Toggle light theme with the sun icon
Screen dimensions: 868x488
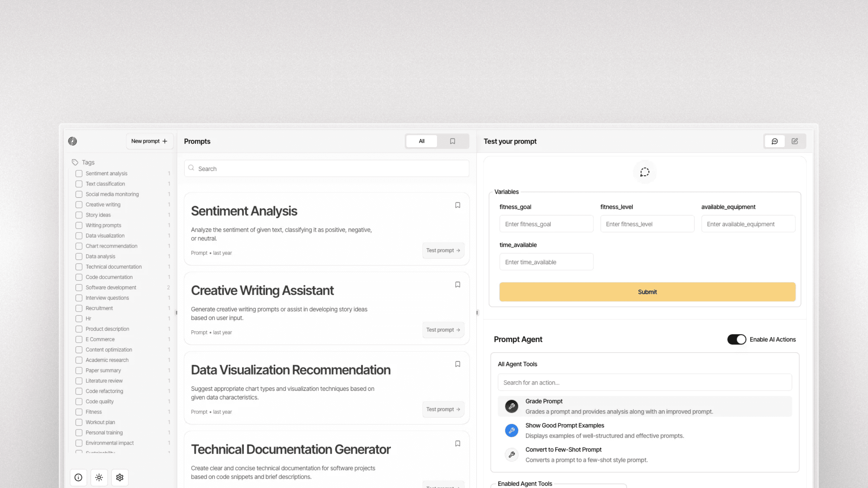click(x=99, y=477)
